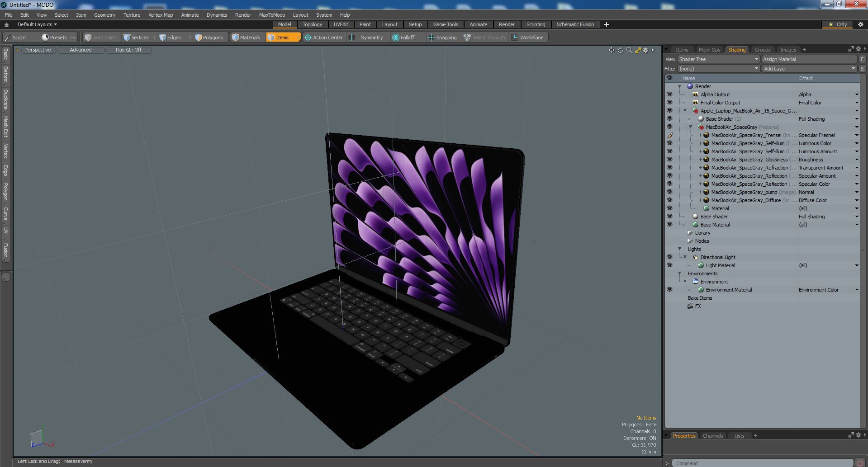868x467 pixels.
Task: Collapse the Render tree item
Action: [x=679, y=86]
